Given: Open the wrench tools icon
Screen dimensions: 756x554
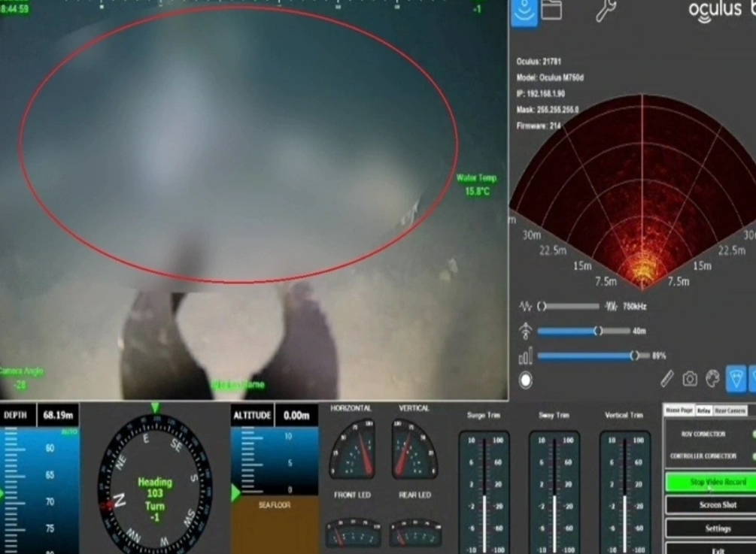Looking at the screenshot, I should (606, 11).
